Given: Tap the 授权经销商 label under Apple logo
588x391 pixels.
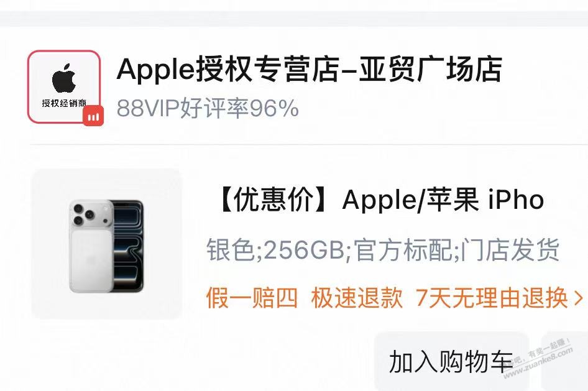Looking at the screenshot, I should 64,103.
